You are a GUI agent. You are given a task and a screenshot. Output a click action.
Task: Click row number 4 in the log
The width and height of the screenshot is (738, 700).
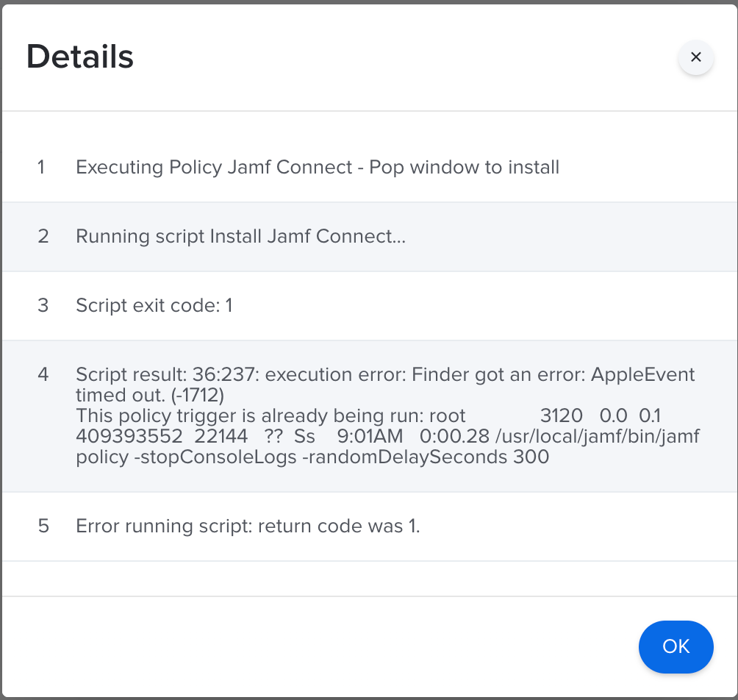(43, 375)
